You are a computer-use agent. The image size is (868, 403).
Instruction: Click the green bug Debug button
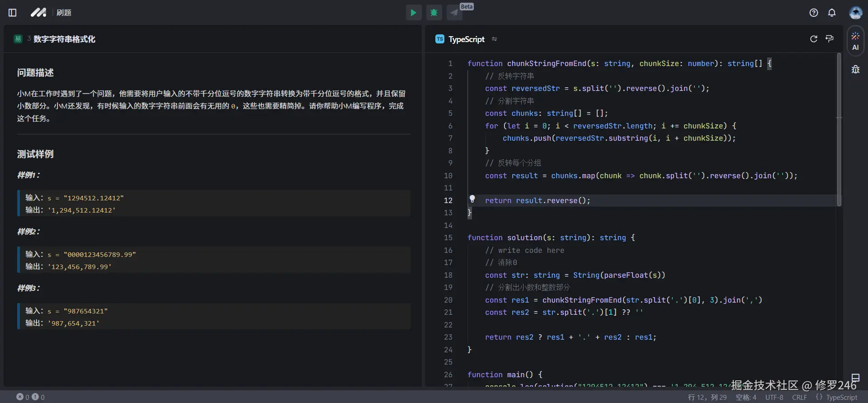[x=434, y=13]
